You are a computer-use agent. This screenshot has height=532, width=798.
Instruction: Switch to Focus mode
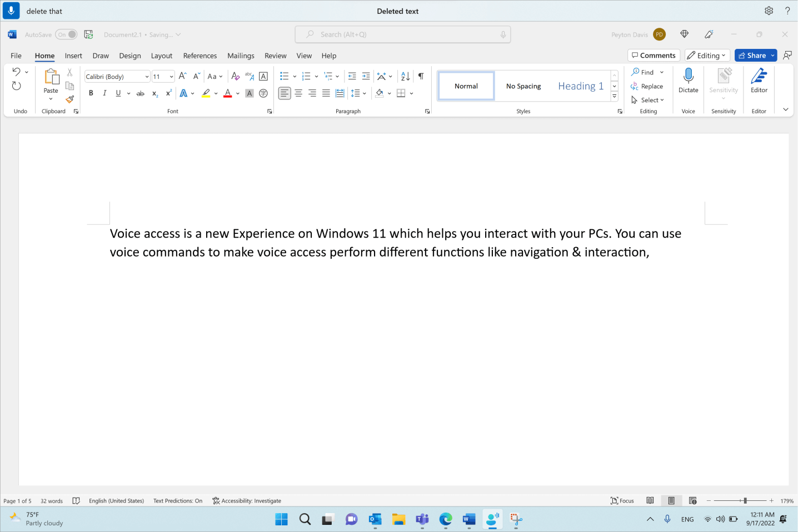pos(622,500)
